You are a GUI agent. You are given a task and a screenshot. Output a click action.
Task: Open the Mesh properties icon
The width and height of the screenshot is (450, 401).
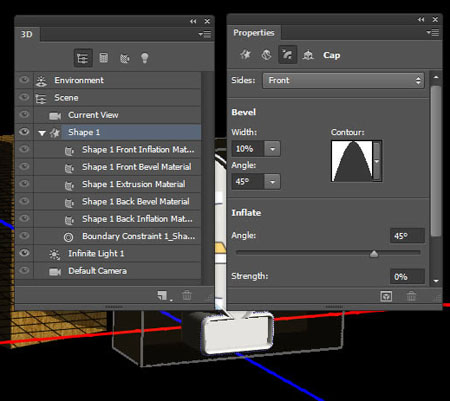[x=246, y=55]
